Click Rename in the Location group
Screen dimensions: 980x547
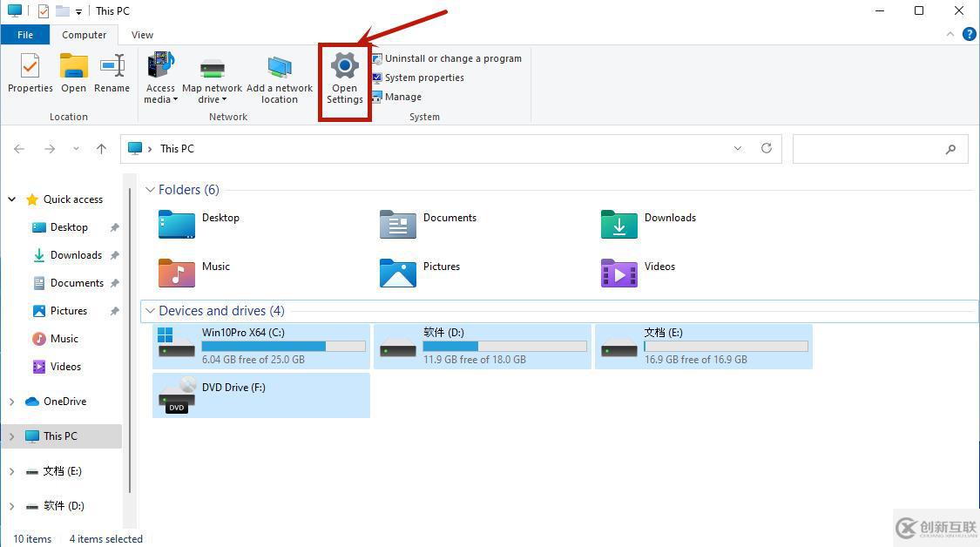pos(112,74)
